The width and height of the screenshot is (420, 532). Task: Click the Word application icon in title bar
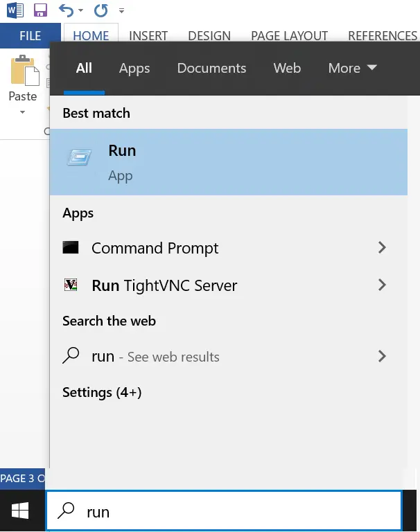(15, 10)
